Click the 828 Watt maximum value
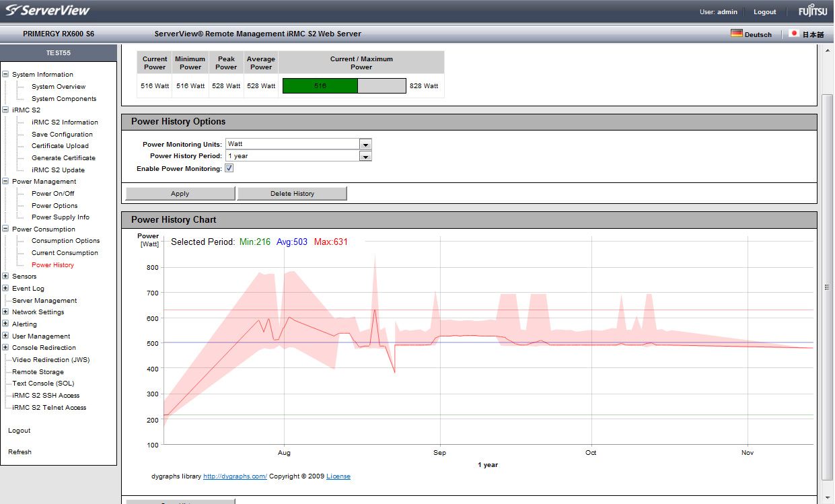Screen dimensions: 835x504 coord(424,86)
